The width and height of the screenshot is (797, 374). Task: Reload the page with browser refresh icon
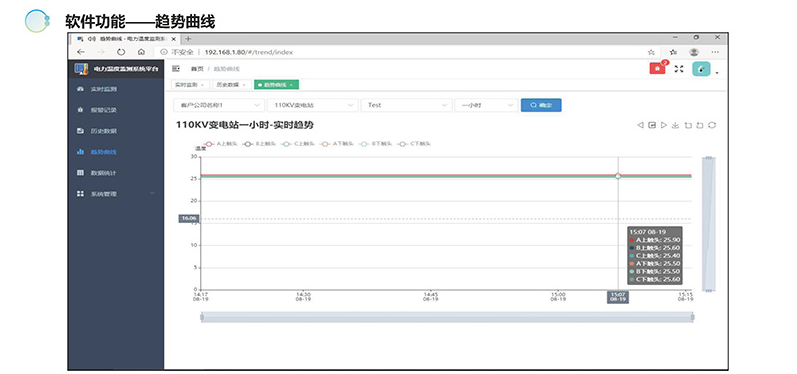click(x=121, y=52)
